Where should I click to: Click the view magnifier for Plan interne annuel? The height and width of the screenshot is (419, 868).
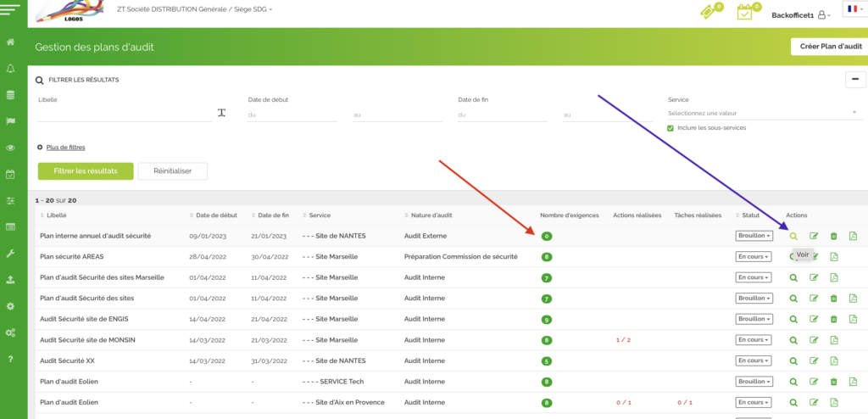click(x=793, y=236)
